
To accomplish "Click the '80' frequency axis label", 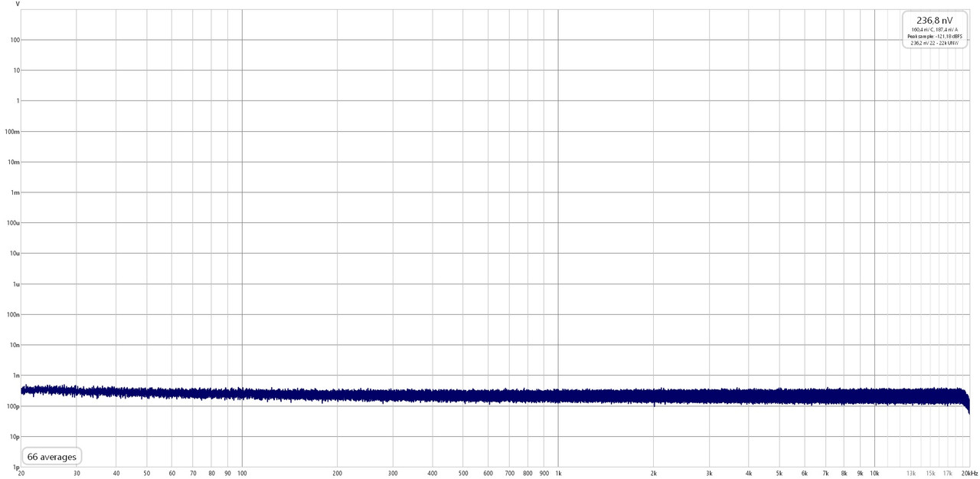I will pyautogui.click(x=211, y=474).
